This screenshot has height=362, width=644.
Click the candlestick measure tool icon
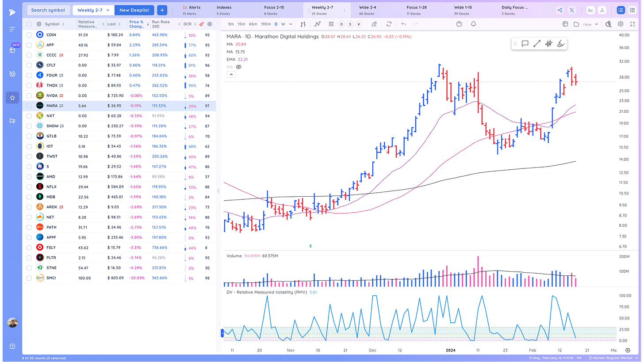549,43
